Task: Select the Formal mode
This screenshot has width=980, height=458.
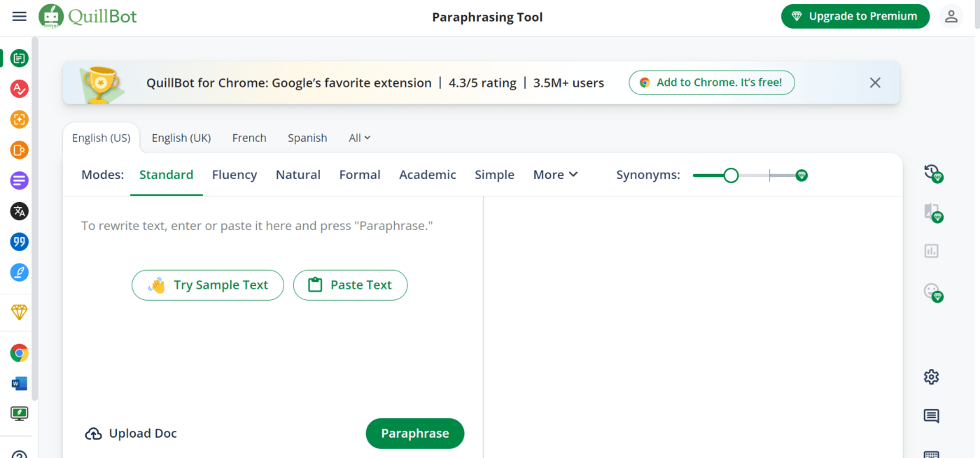Action: coord(360,175)
